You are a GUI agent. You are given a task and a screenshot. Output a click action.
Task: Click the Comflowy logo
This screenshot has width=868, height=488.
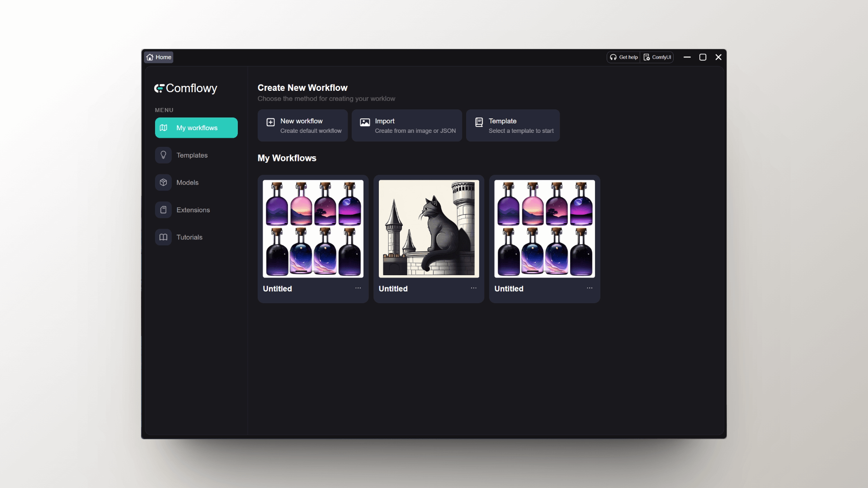pyautogui.click(x=185, y=88)
